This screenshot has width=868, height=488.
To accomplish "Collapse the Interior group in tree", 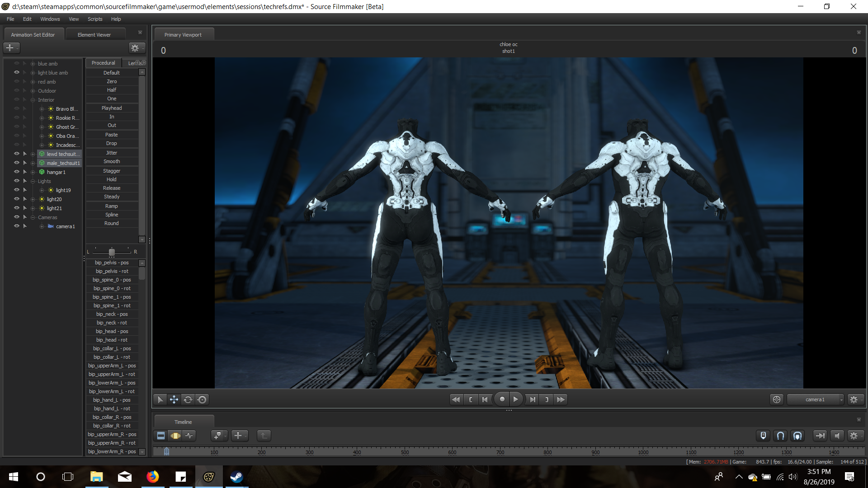I will coord(33,100).
